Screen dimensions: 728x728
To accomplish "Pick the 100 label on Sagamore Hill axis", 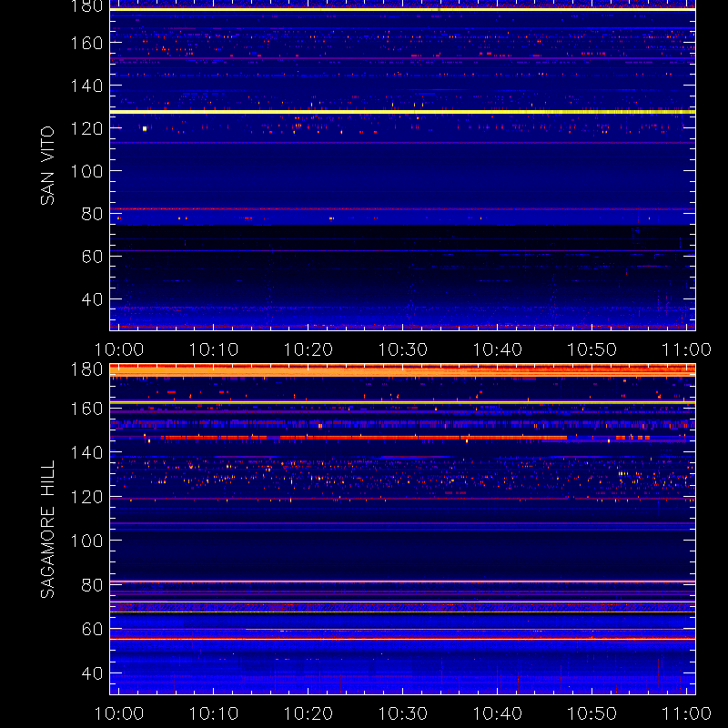I will [x=86, y=541].
